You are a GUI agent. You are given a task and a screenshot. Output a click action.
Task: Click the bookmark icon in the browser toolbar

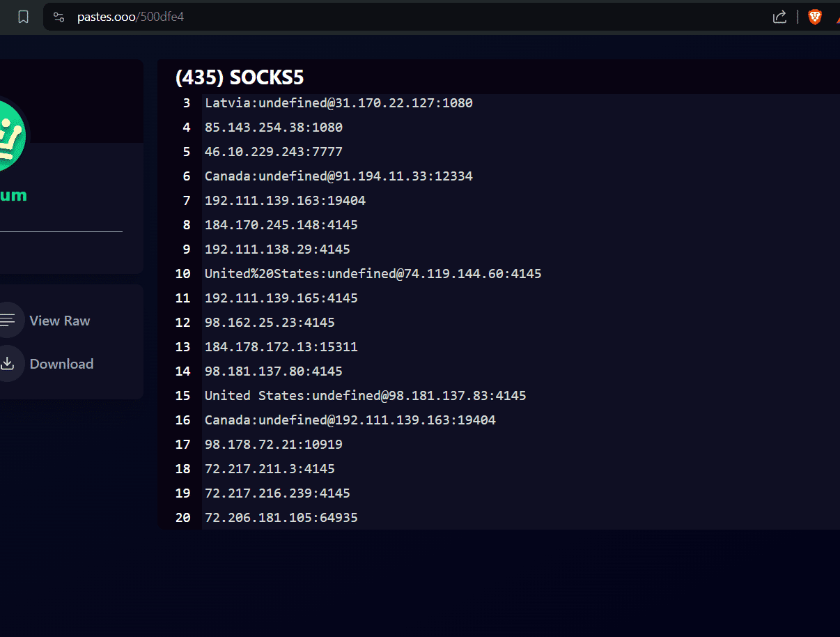23,17
